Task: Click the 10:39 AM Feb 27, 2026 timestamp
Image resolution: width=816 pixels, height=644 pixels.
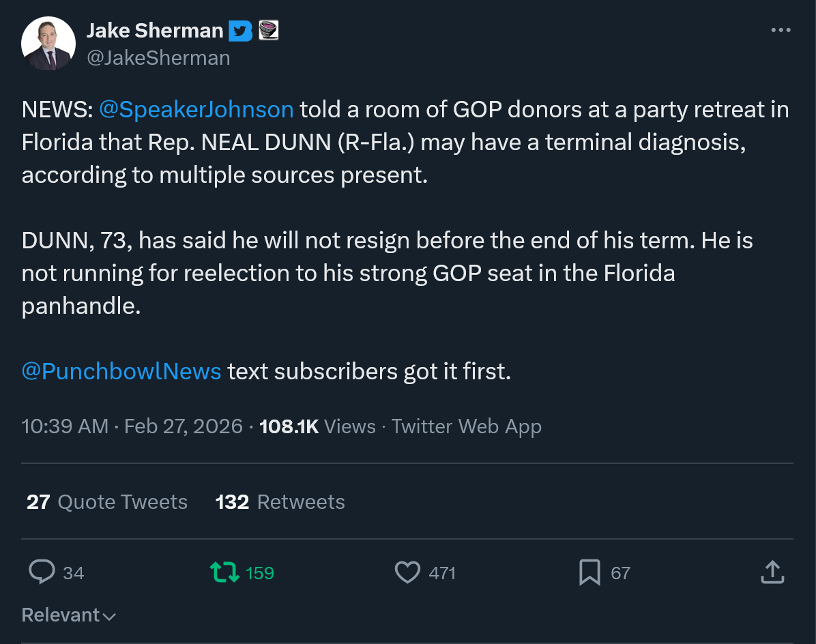Action: point(132,427)
